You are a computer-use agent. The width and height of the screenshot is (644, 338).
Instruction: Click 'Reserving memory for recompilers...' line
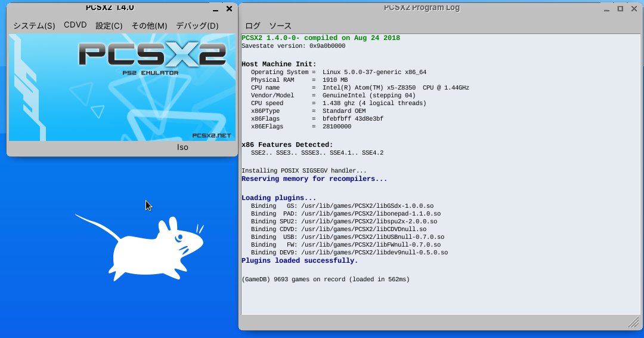pos(314,179)
